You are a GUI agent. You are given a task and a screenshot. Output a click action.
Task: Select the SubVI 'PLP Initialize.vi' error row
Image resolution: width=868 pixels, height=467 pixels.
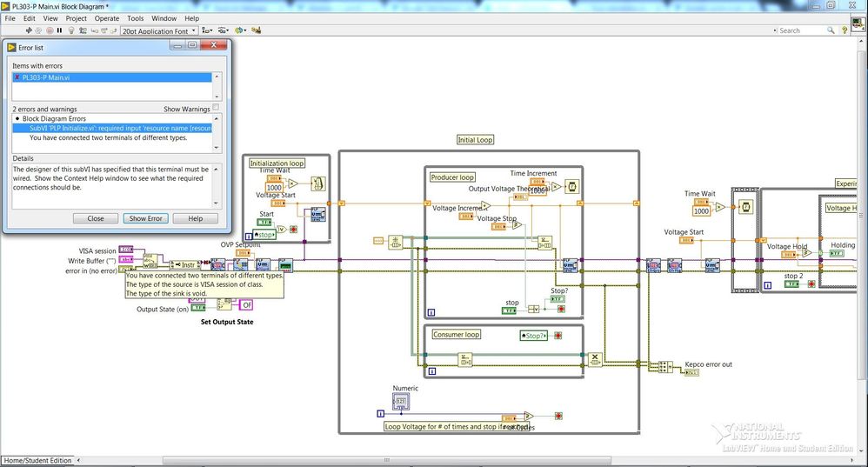point(112,128)
